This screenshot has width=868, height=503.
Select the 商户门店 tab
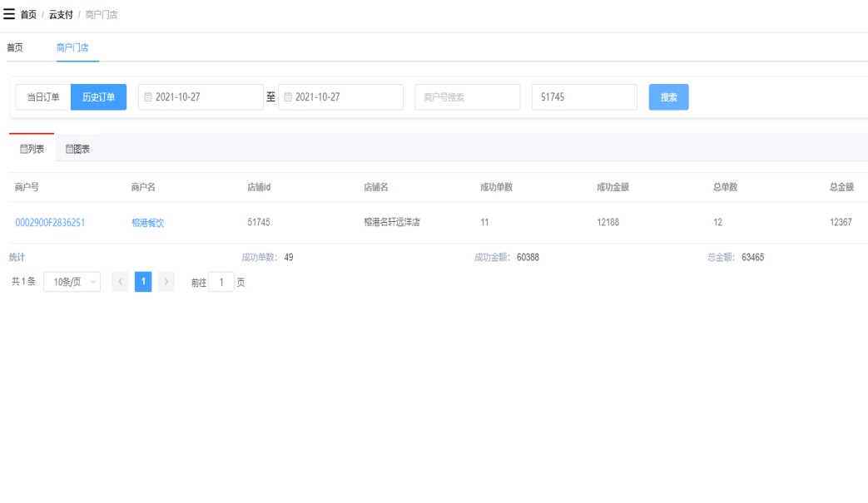pyautogui.click(x=72, y=47)
